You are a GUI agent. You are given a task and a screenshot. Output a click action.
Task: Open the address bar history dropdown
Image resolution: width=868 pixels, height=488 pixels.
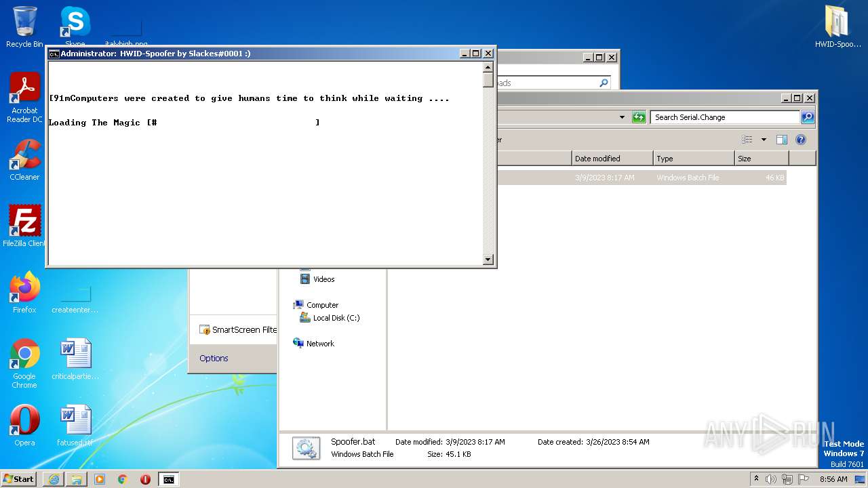coord(622,117)
